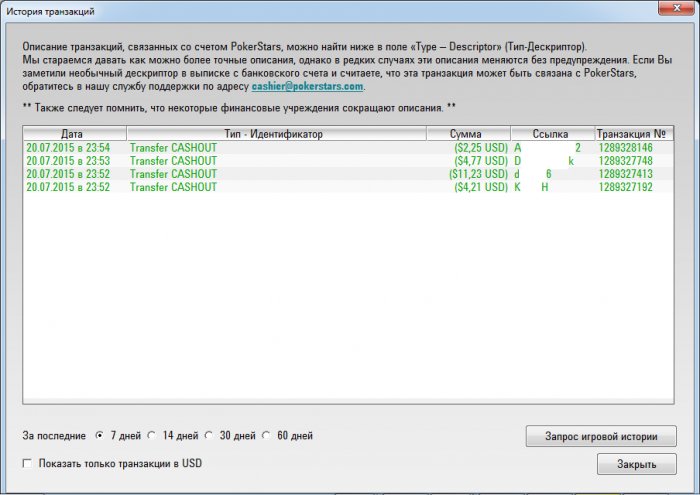Click the amount ($2,25 USD)
This screenshot has height=495, width=700.
[481, 148]
